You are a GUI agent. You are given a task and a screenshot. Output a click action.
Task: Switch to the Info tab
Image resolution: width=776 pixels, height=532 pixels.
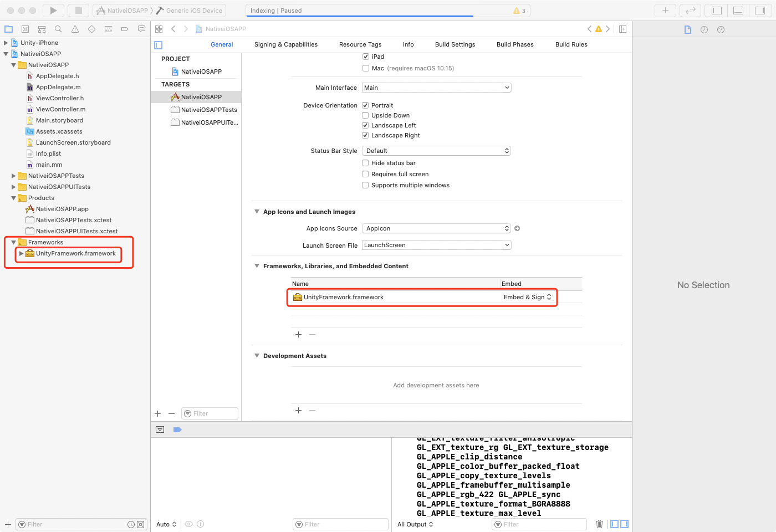[x=409, y=44]
